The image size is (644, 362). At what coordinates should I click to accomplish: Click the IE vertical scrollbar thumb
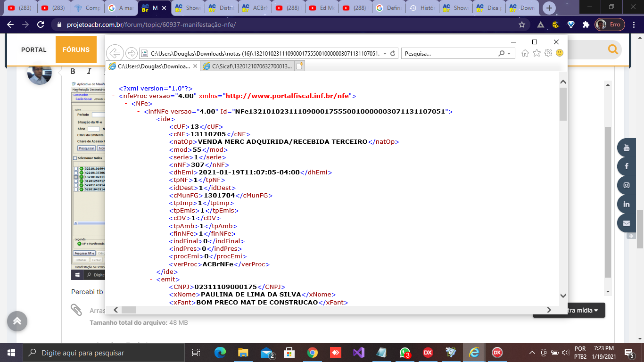coord(563,104)
